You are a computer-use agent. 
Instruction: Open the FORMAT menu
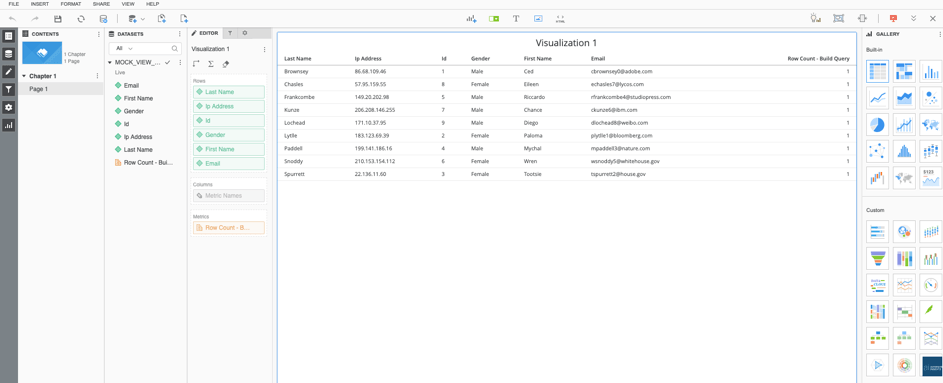point(70,4)
